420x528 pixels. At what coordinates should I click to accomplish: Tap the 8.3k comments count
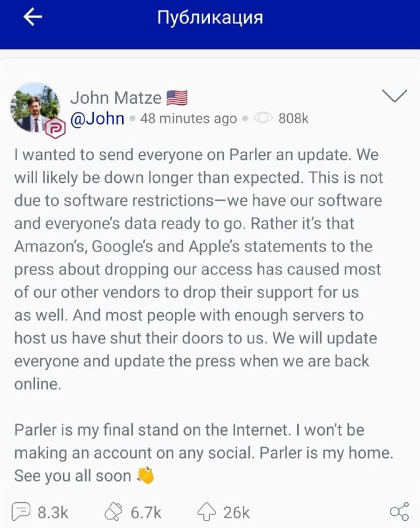[52, 511]
